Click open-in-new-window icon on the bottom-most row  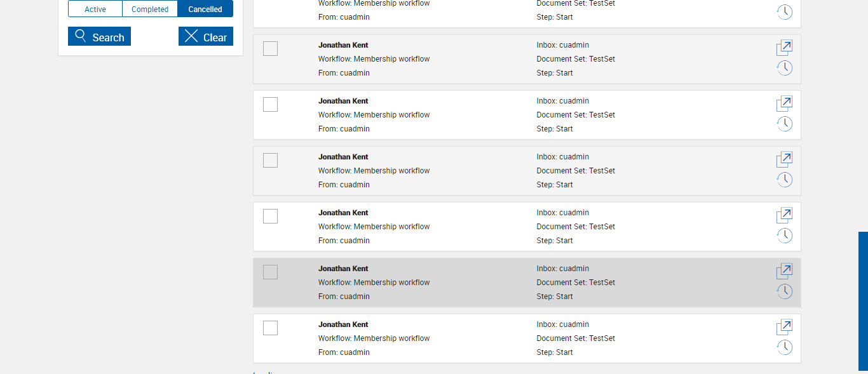(785, 327)
